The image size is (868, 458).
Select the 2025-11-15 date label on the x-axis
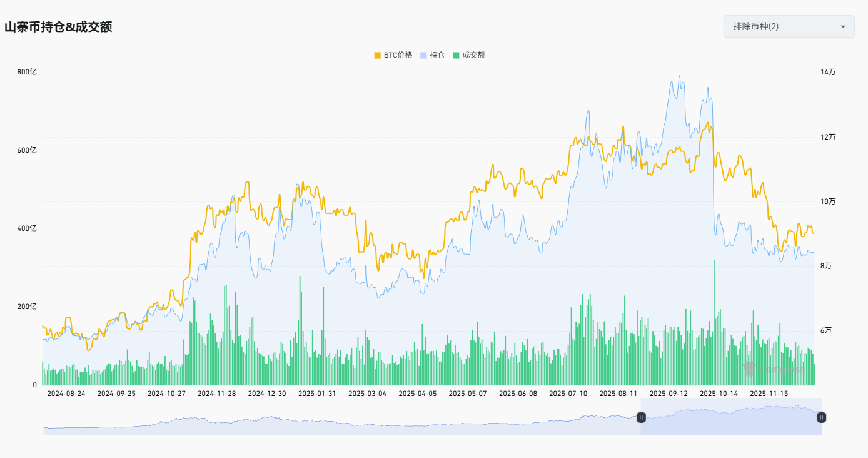[769, 394]
